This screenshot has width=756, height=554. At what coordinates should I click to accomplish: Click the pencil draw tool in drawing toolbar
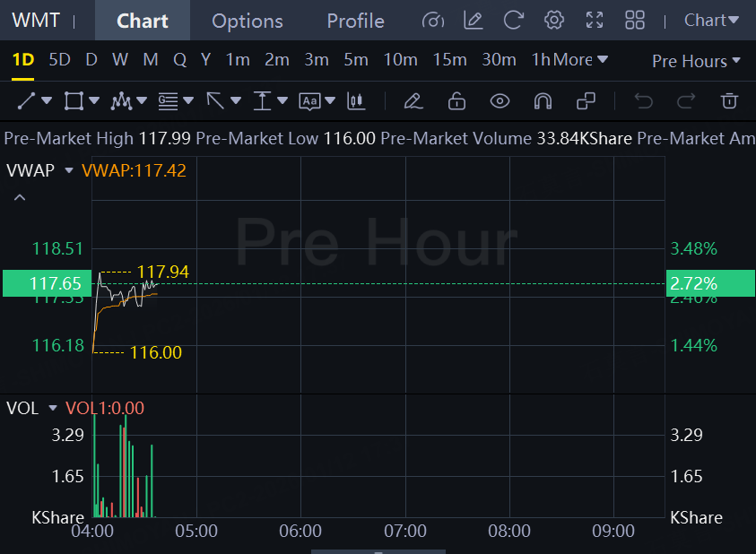tap(413, 100)
